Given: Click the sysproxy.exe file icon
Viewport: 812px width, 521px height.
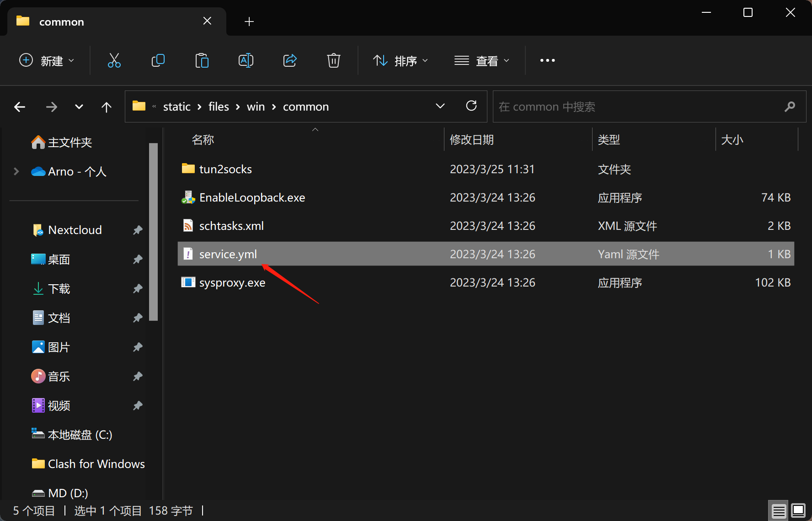Looking at the screenshot, I should [x=188, y=282].
